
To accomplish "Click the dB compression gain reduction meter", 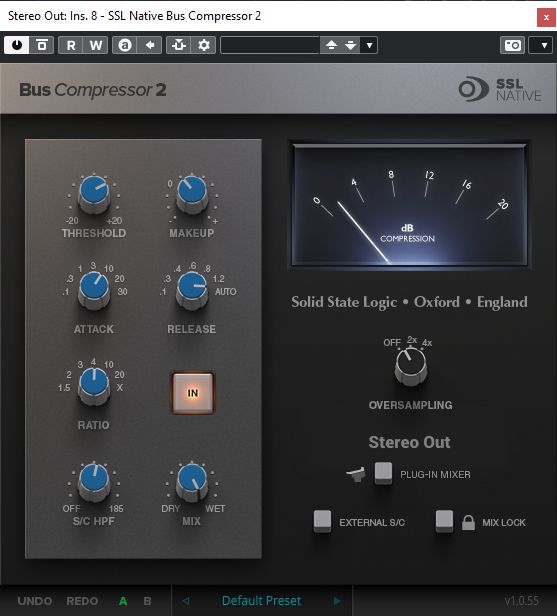I will pyautogui.click(x=409, y=205).
